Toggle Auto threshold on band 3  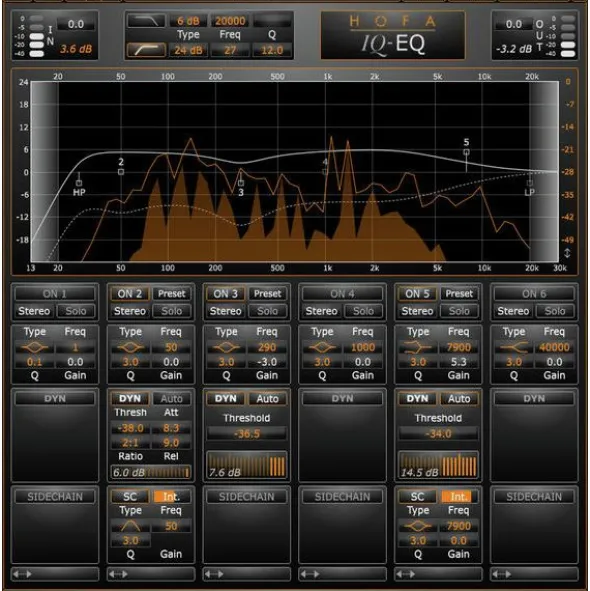pyautogui.click(x=268, y=398)
